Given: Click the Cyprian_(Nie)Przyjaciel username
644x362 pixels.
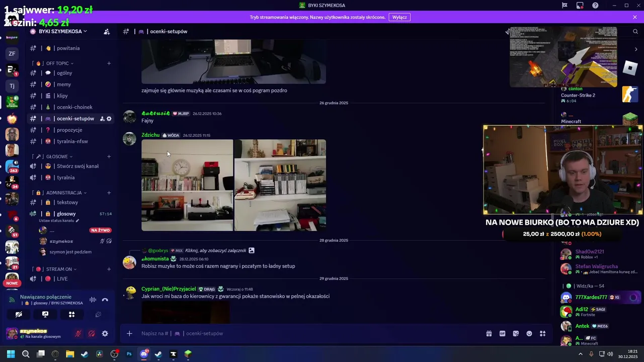Looking at the screenshot, I should pyautogui.click(x=169, y=289).
